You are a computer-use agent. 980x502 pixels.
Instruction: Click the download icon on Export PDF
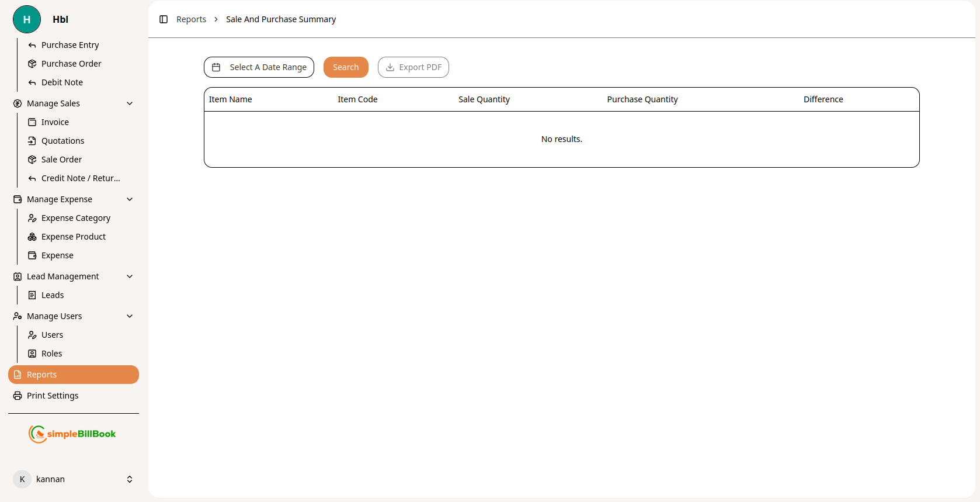coord(390,67)
